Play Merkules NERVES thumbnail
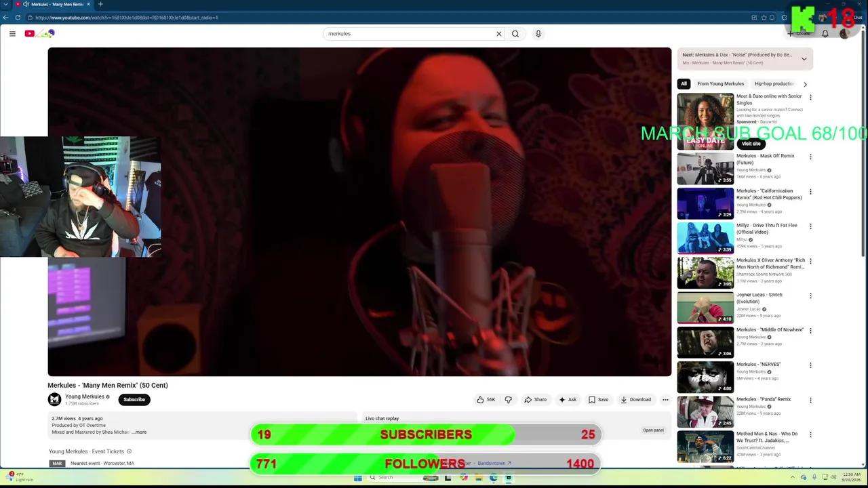 point(705,377)
